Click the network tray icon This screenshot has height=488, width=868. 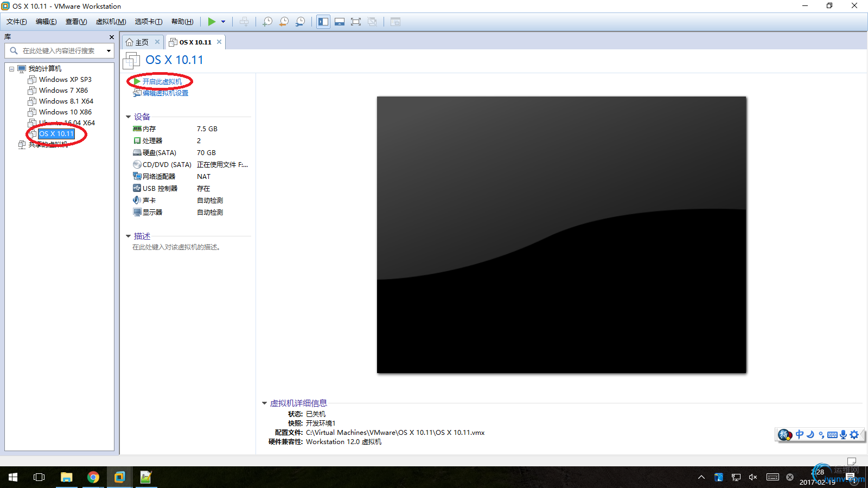[736, 477]
